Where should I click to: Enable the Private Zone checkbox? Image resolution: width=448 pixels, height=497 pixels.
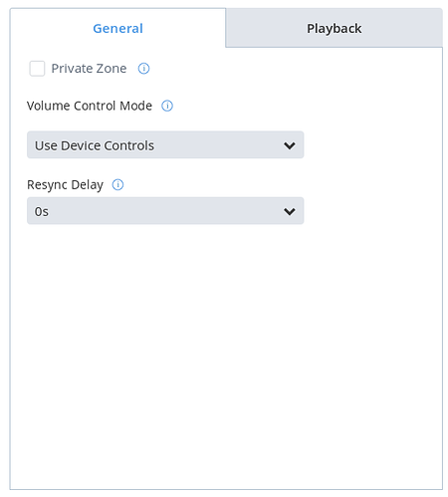pos(37,69)
